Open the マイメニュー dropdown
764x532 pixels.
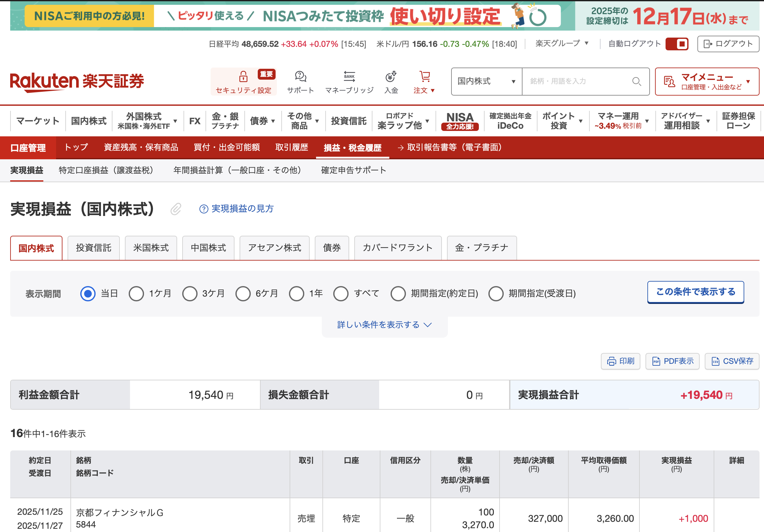[707, 82]
